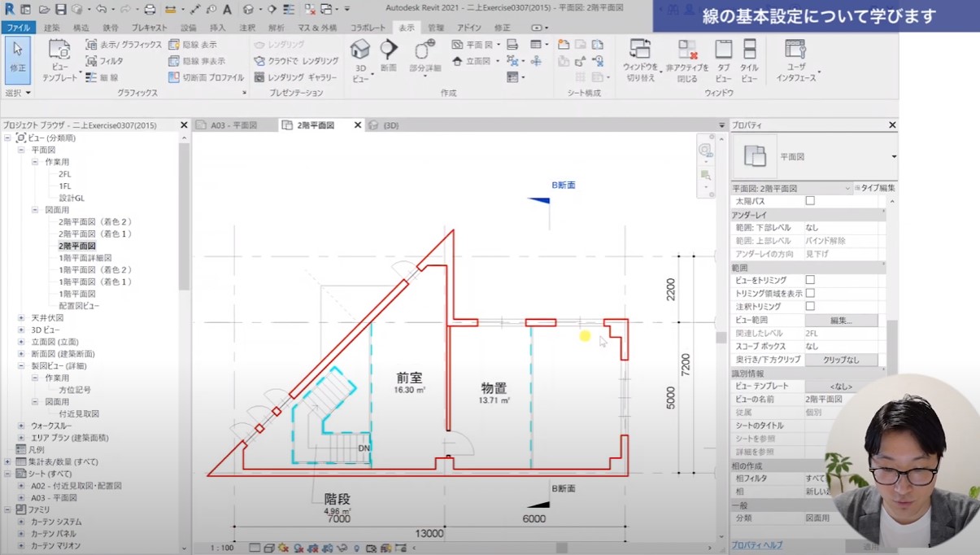Toggle the 太陽パス checkbox
The image size is (980, 555).
click(x=810, y=201)
